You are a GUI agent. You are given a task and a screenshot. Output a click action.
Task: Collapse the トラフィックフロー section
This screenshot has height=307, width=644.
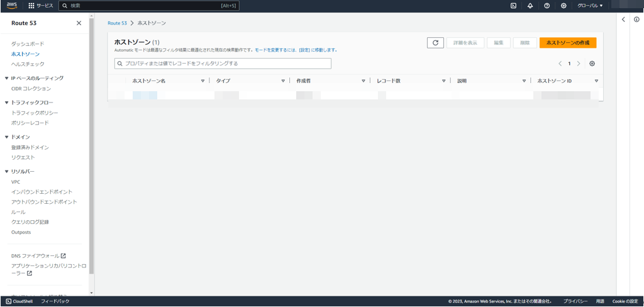[x=6, y=103]
